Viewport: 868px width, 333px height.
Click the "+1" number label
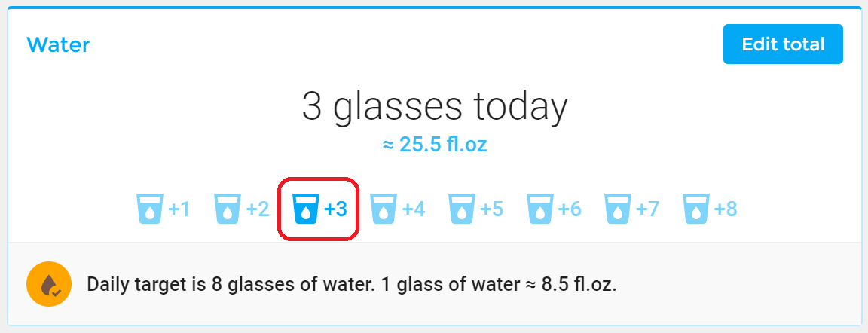click(x=179, y=209)
